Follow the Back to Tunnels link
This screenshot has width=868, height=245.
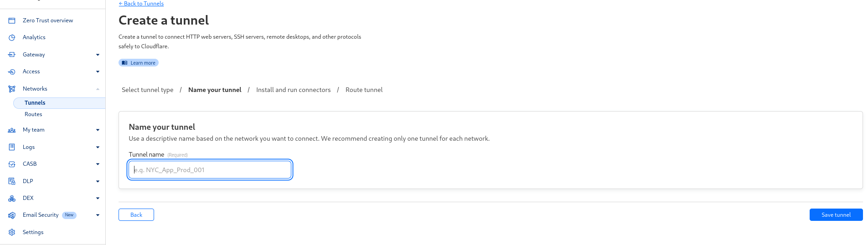(x=141, y=3)
